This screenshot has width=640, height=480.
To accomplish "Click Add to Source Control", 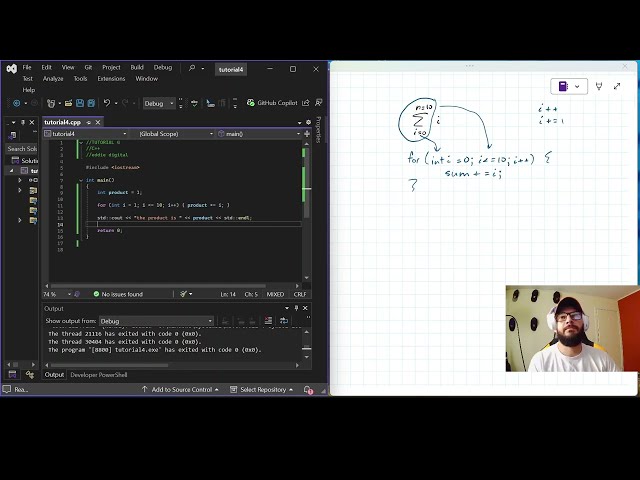I will (180, 389).
